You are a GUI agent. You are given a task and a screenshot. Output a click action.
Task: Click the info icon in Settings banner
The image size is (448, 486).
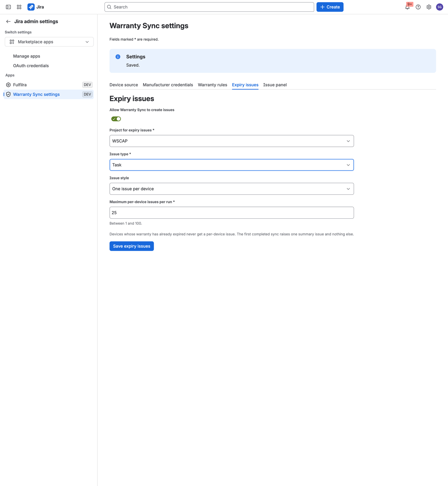click(x=118, y=57)
